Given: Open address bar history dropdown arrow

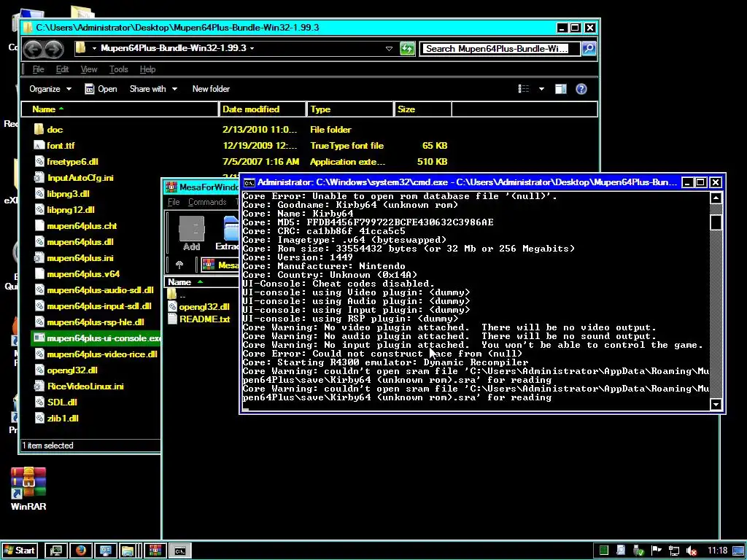Looking at the screenshot, I should tap(389, 49).
